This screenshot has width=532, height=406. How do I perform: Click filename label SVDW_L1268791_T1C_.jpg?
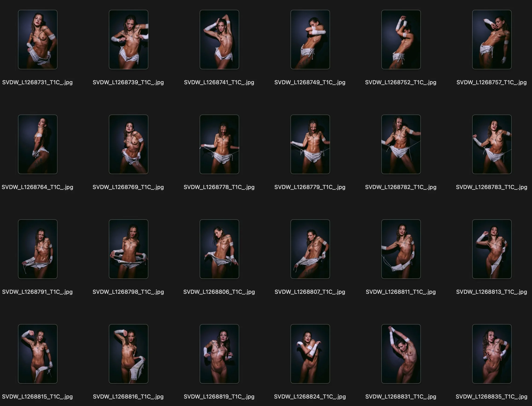[38, 292]
